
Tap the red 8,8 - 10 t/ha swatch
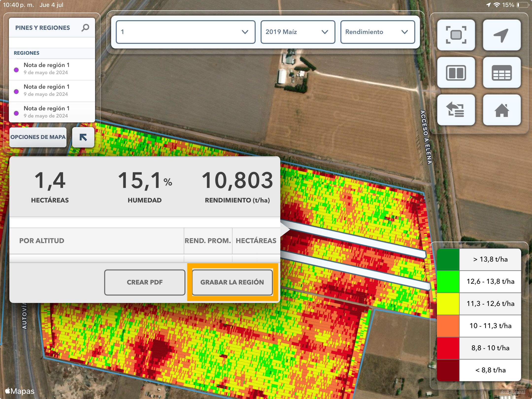pos(448,348)
